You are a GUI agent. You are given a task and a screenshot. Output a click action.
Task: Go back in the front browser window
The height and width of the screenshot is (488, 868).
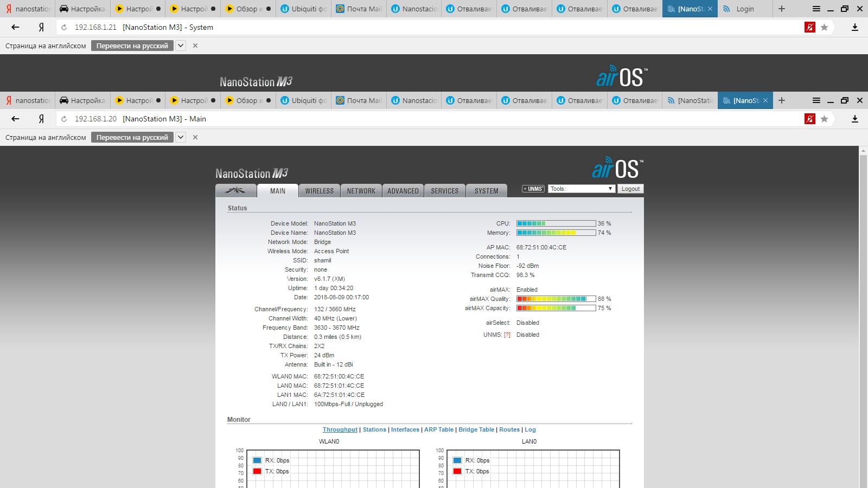[x=15, y=119]
